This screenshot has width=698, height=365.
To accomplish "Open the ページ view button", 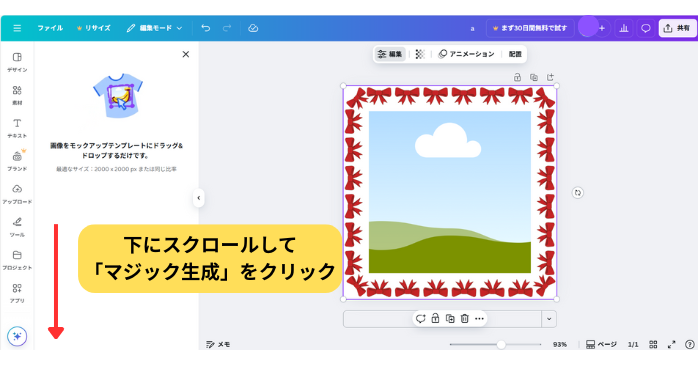I will pos(601,344).
